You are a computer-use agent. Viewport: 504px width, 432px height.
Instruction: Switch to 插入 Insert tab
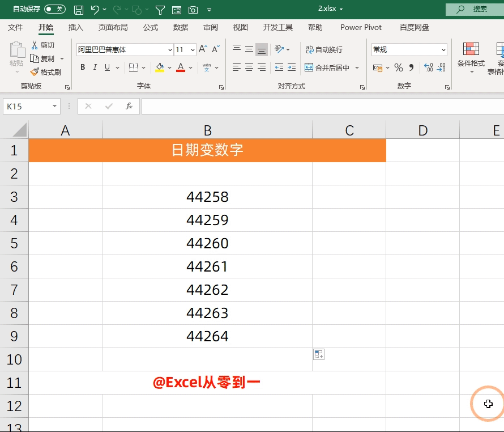point(75,27)
